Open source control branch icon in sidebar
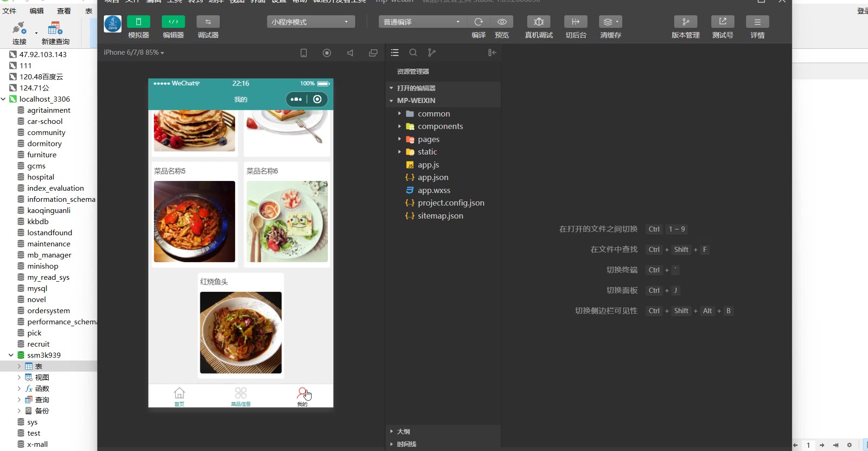 (x=432, y=53)
